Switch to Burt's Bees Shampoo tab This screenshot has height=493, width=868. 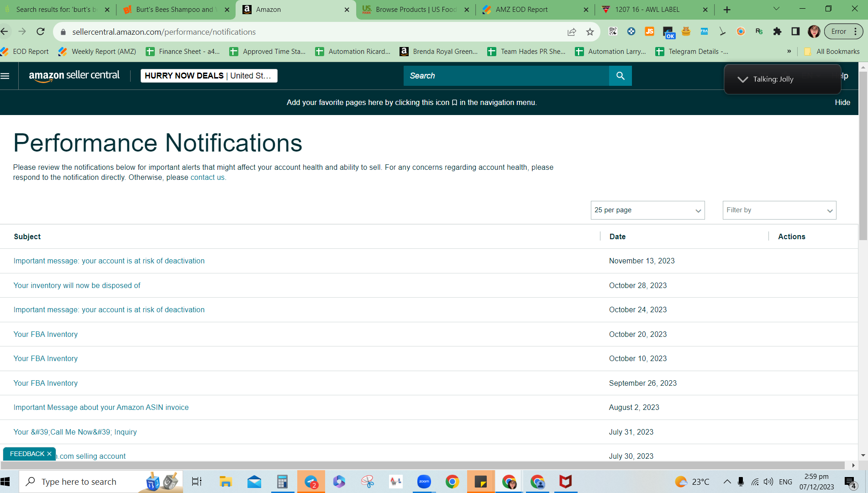click(x=175, y=10)
